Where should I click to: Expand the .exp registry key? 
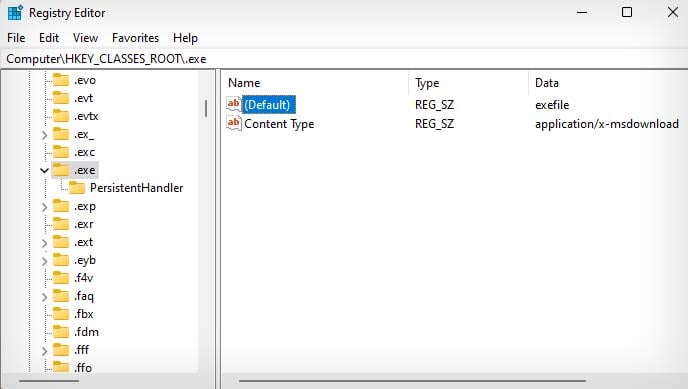pyautogui.click(x=44, y=207)
